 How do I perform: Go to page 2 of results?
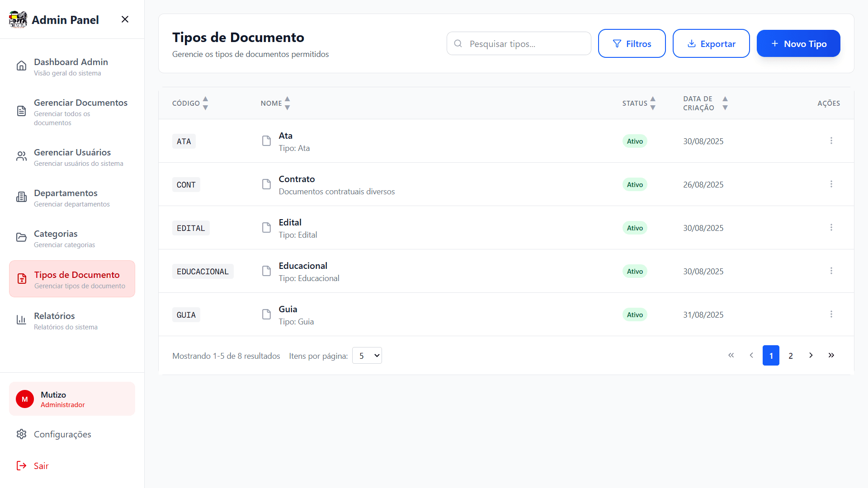[x=791, y=356]
